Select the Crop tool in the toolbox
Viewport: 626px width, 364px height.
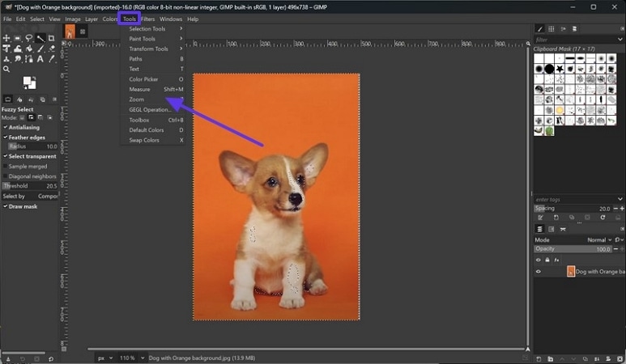[52, 38]
